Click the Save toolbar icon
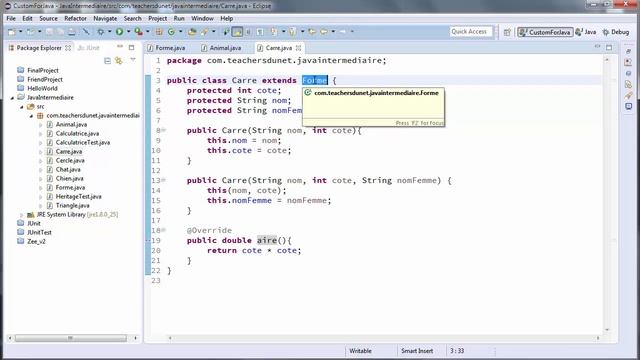This screenshot has height=360, width=640. click(x=49, y=32)
